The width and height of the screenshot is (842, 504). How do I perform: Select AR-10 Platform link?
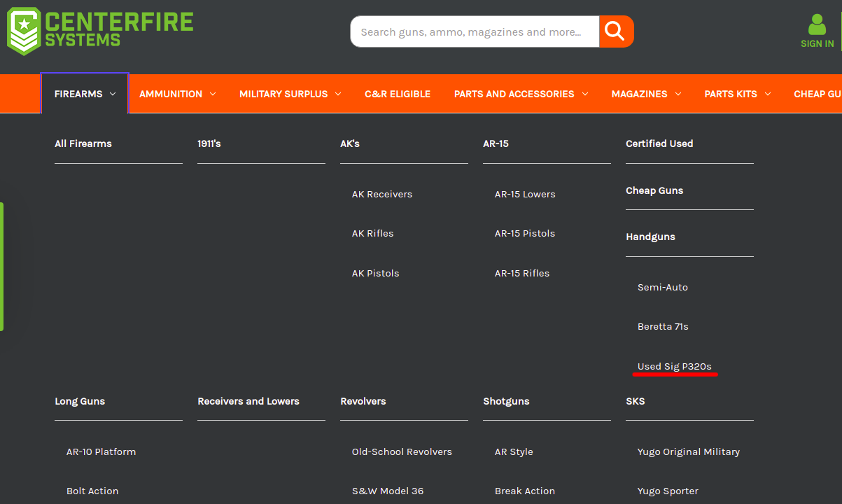[101, 451]
